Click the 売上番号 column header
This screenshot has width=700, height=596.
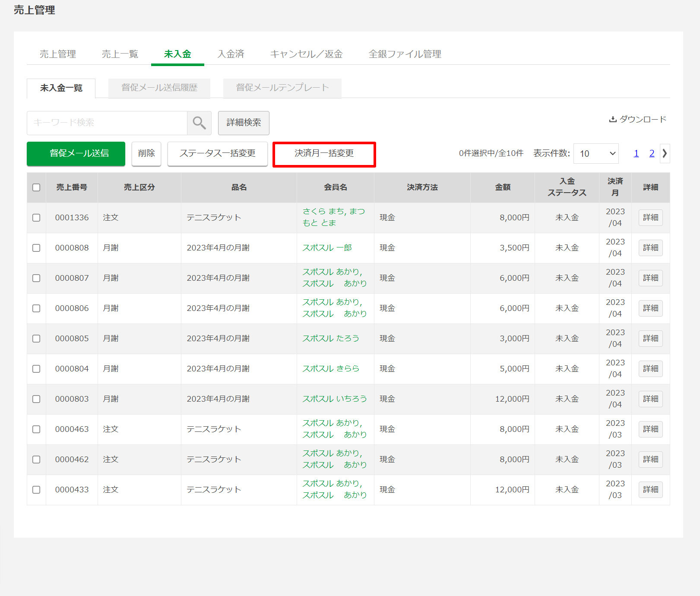pos(72,187)
